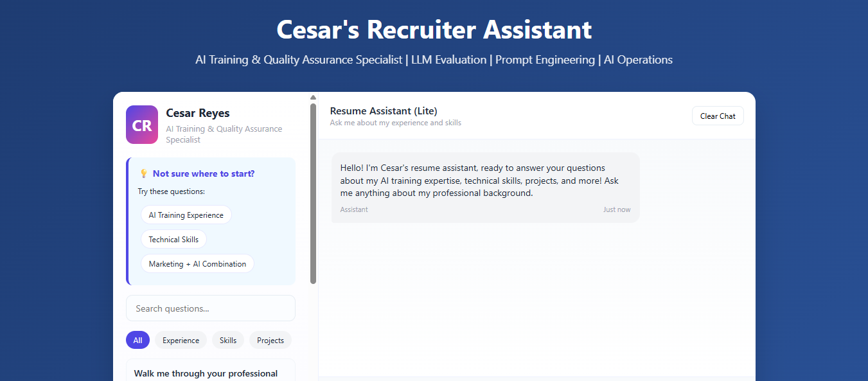
Task: Select the AI Training Experience suggested question
Action: pos(186,215)
